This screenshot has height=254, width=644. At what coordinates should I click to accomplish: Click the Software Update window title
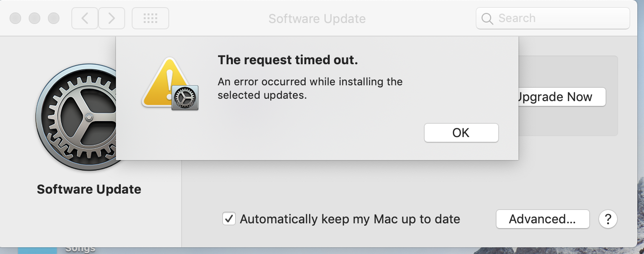point(317,19)
